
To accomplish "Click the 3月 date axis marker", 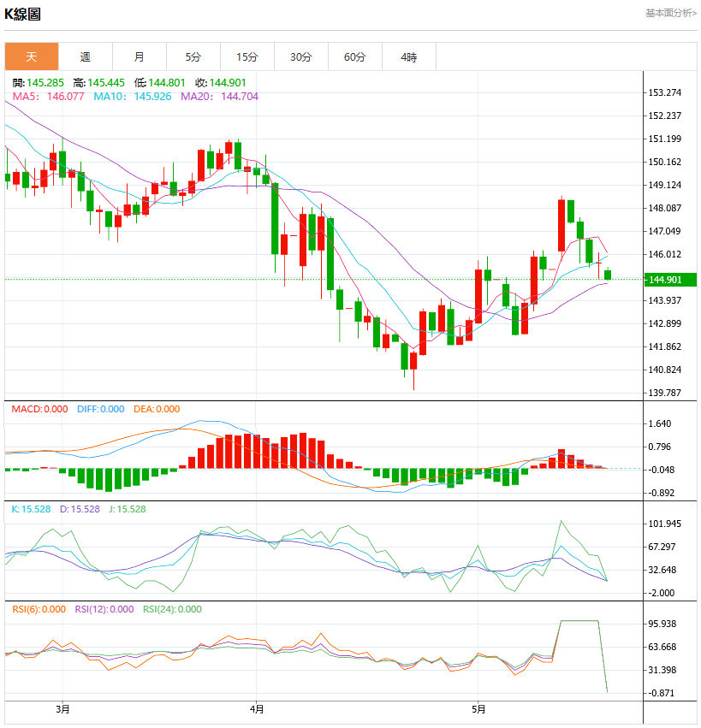I will 62,709.
